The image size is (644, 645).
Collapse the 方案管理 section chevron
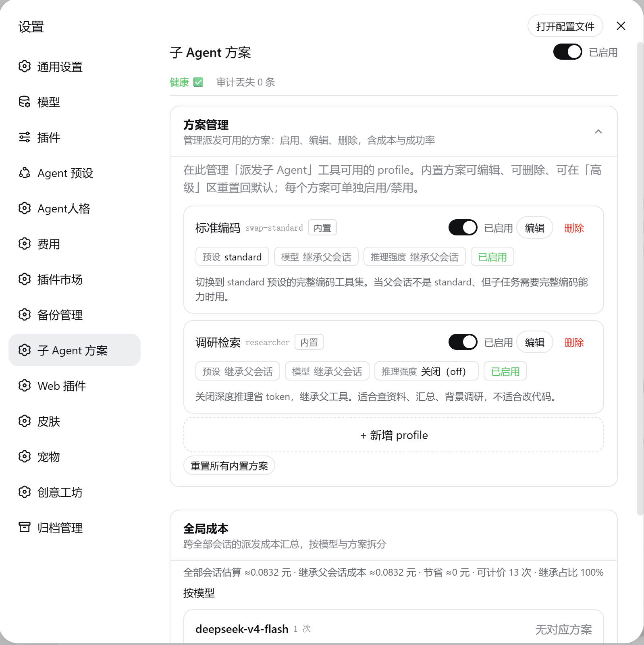[x=598, y=132]
